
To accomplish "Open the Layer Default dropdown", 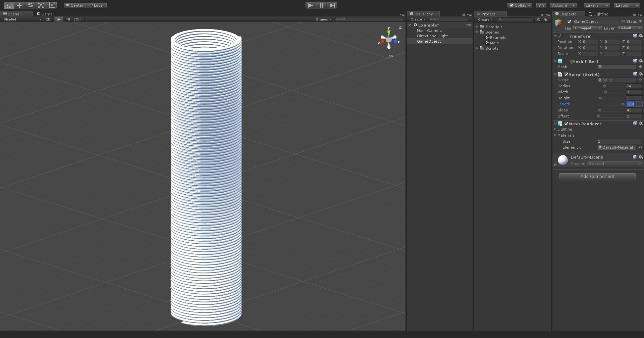I will (630, 28).
